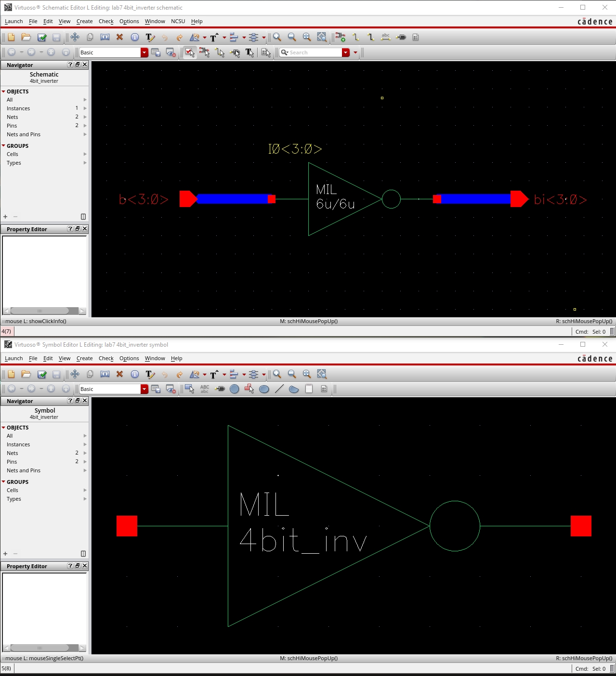Image resolution: width=616 pixels, height=676 pixels.
Task: Click Create Label ABC icon in Symbol Editor
Action: point(205,389)
